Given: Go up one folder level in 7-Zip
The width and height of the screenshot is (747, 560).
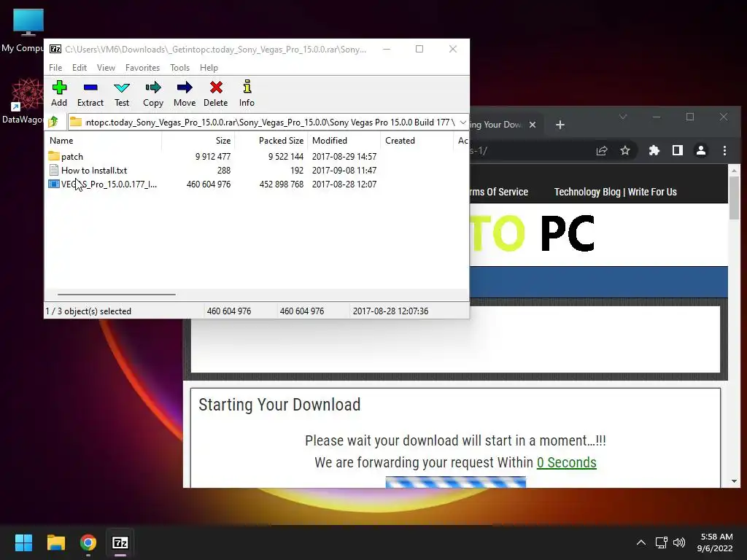Looking at the screenshot, I should pyautogui.click(x=53, y=122).
